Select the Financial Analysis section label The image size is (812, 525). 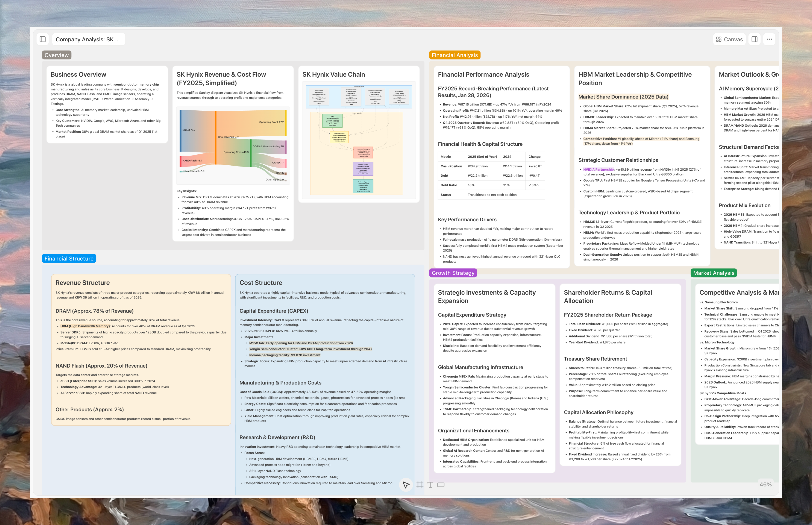tap(455, 55)
